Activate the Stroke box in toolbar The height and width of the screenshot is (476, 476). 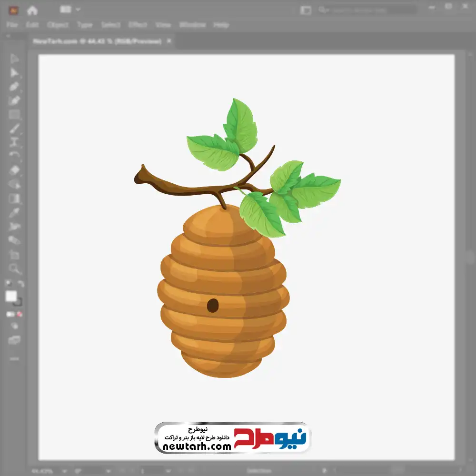click(18, 302)
